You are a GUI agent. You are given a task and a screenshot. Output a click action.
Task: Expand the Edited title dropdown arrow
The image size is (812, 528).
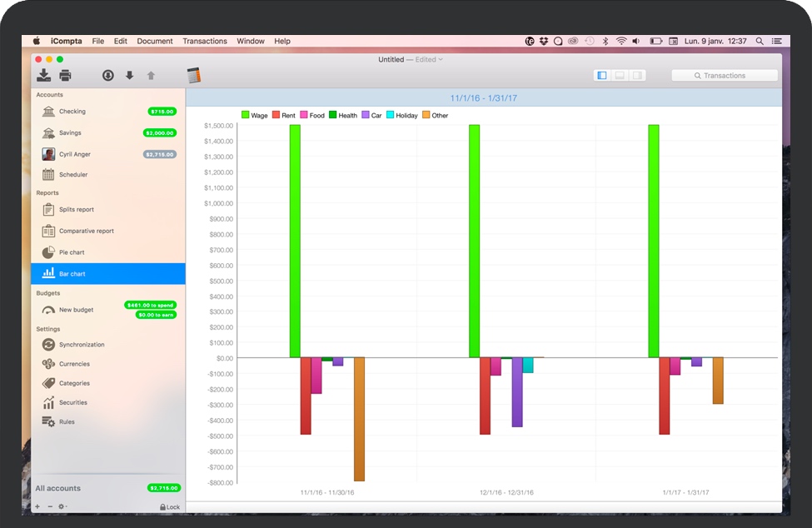(441, 60)
